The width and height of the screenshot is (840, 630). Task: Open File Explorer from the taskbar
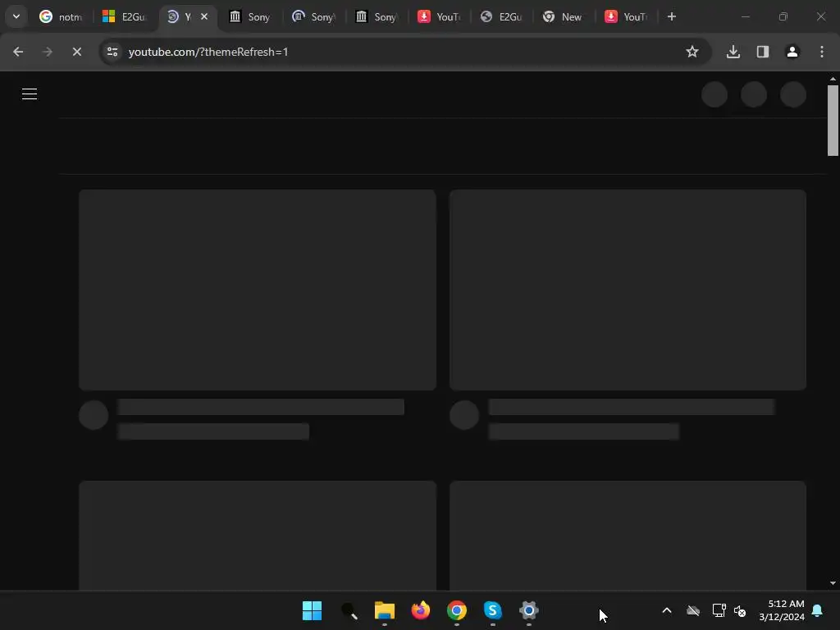tap(385, 610)
